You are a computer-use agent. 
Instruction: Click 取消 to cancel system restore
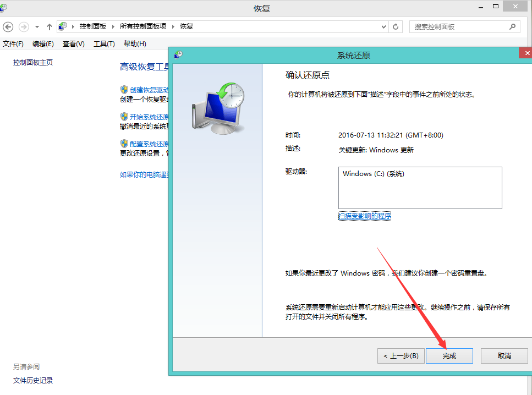504,355
